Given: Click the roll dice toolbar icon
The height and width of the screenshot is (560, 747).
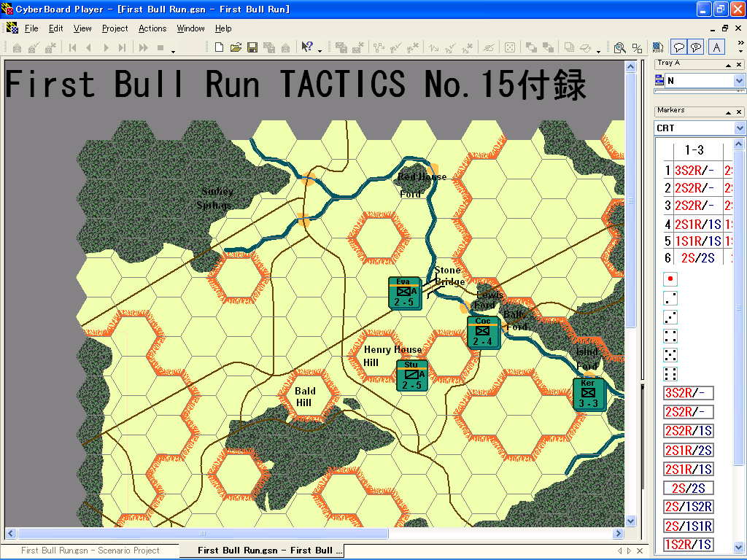Looking at the screenshot, I should tap(510, 47).
